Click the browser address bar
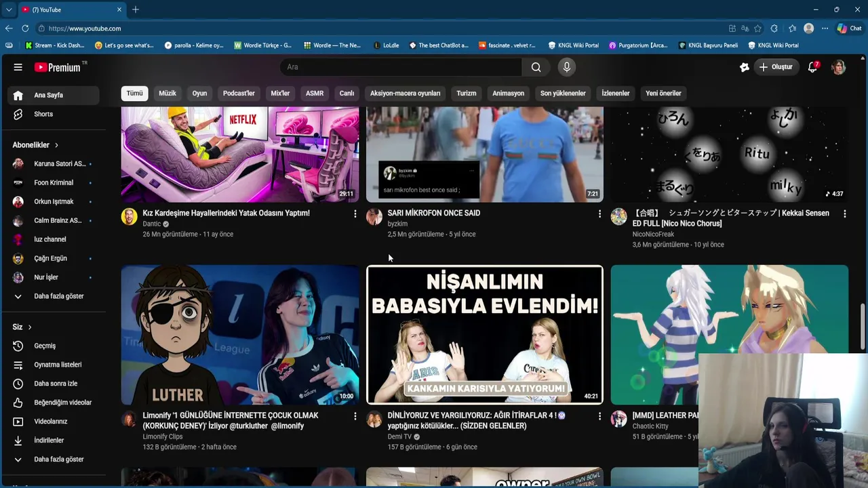 [x=380, y=28]
